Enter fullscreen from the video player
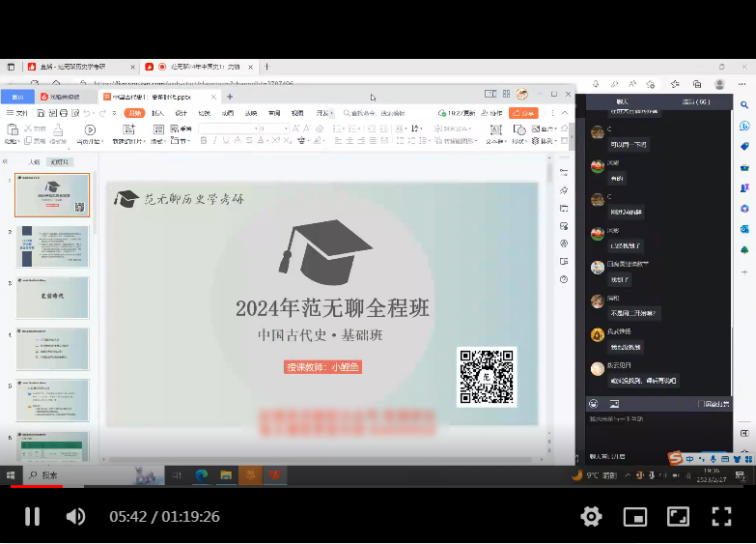The height and width of the screenshot is (544, 756). click(721, 517)
